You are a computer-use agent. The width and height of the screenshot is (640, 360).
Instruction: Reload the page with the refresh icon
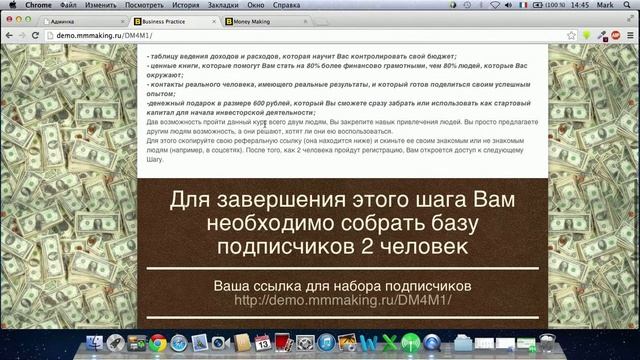36,36
